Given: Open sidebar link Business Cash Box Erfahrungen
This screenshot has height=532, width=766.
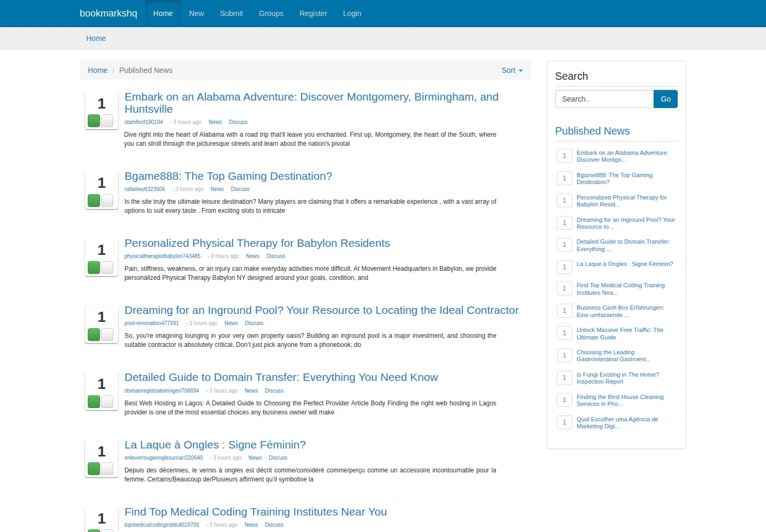Looking at the screenshot, I should (620, 311).
